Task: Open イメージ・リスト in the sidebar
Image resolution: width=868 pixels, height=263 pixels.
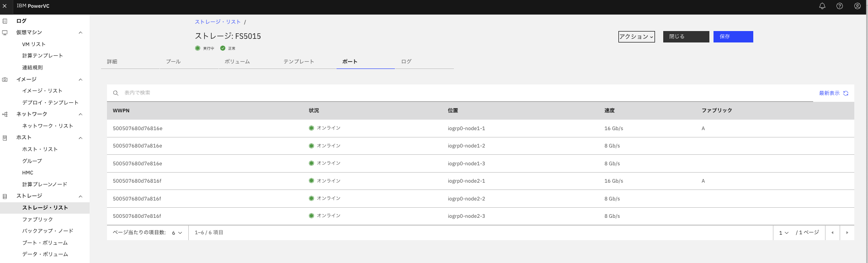Action: (x=42, y=91)
